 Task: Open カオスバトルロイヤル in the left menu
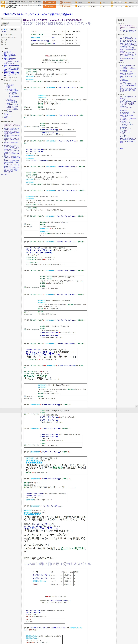click(10, 64)
